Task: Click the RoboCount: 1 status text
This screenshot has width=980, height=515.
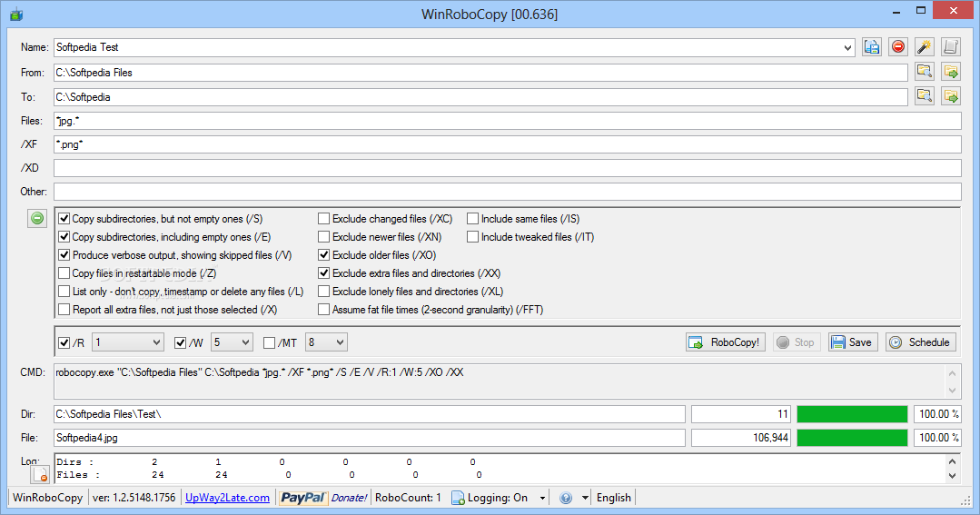Action: pos(408,498)
